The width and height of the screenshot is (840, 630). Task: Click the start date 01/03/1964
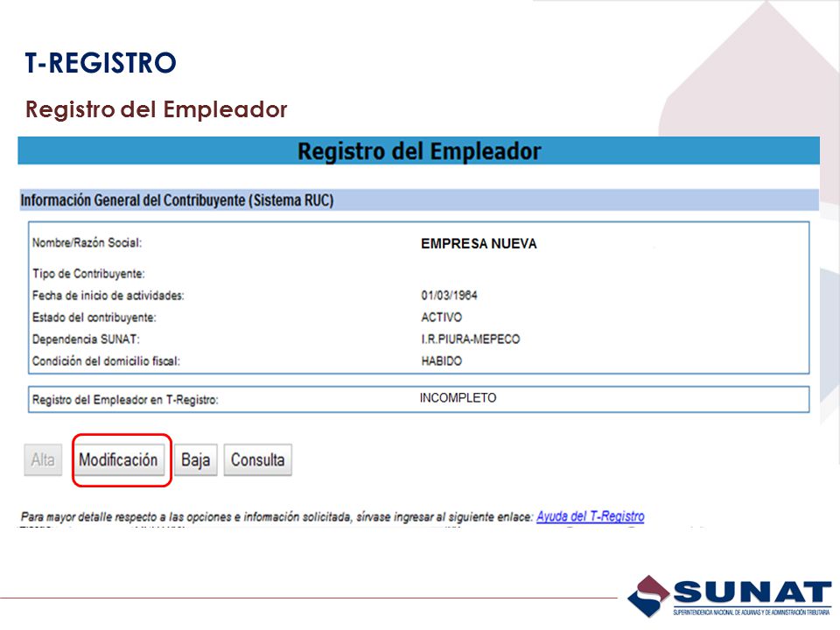coord(449,295)
